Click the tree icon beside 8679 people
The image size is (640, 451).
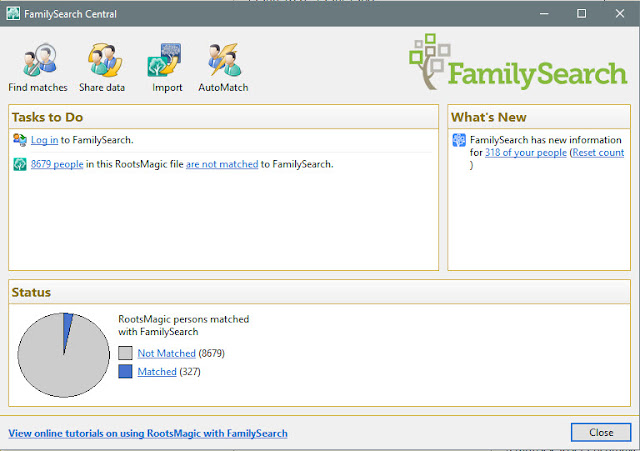(x=20, y=164)
